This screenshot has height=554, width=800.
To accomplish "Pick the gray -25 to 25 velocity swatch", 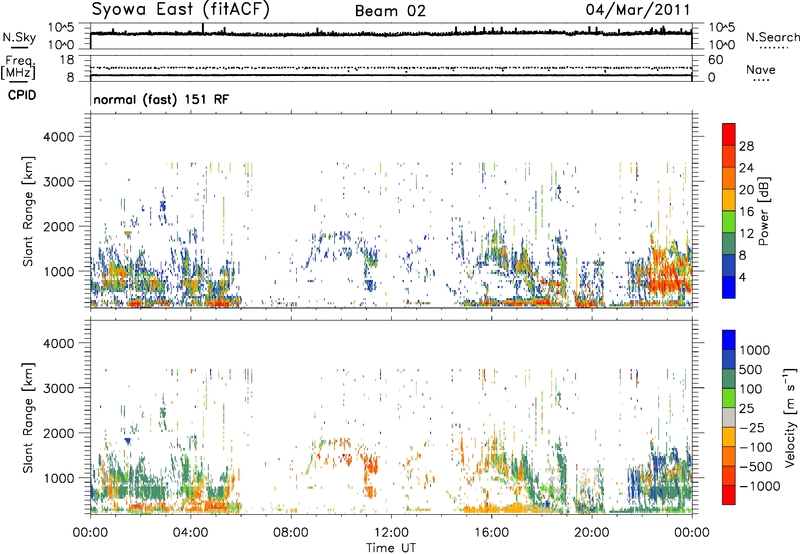I will tap(729, 418).
